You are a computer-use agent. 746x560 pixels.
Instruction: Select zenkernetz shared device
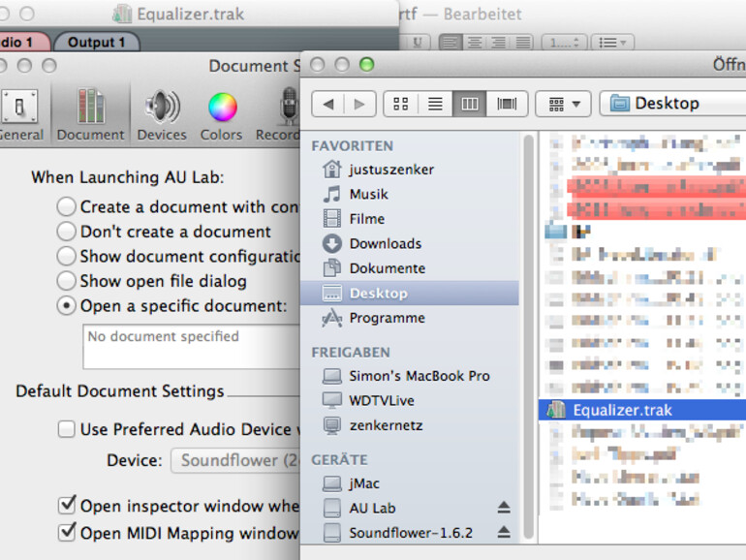click(372, 425)
